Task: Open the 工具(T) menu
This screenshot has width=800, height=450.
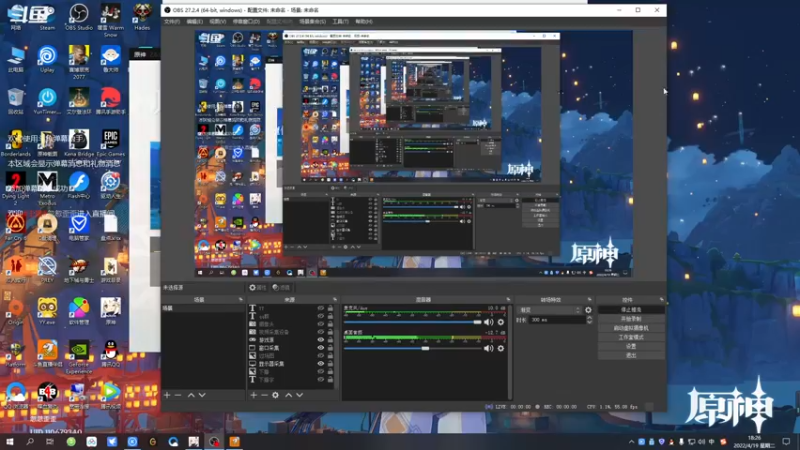Action: pyautogui.click(x=340, y=21)
